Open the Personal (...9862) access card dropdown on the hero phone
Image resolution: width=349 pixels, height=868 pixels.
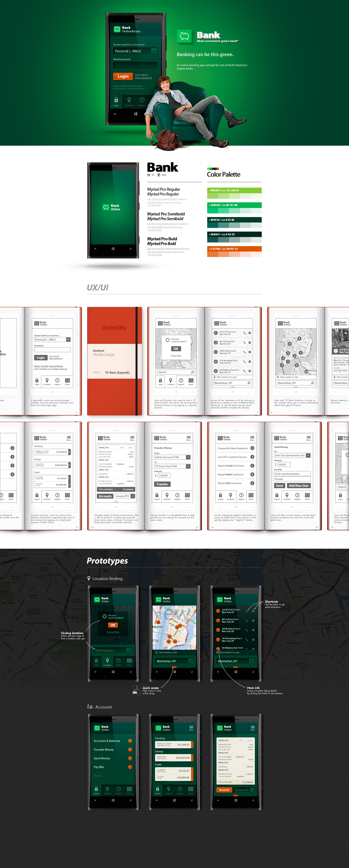pyautogui.click(x=154, y=51)
